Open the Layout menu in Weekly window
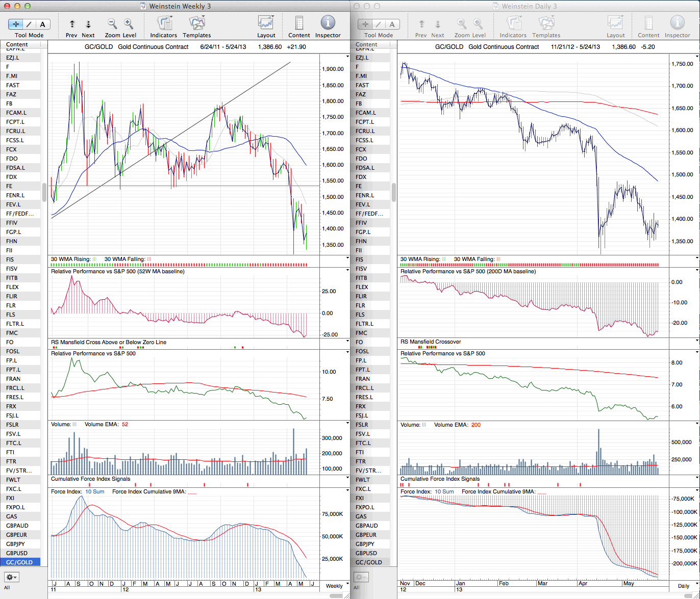 [x=266, y=23]
